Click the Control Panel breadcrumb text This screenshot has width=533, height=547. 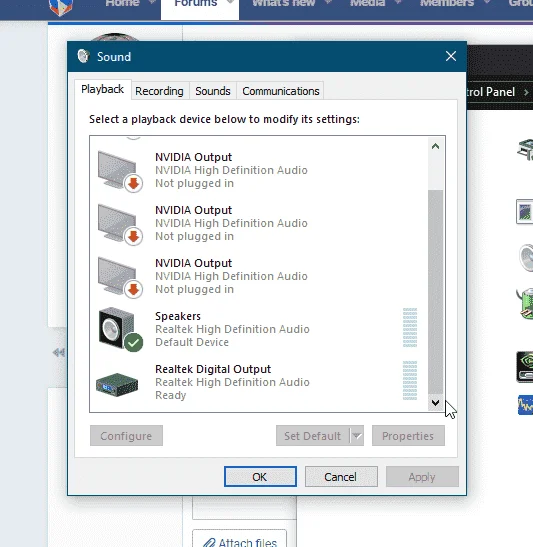pos(491,92)
